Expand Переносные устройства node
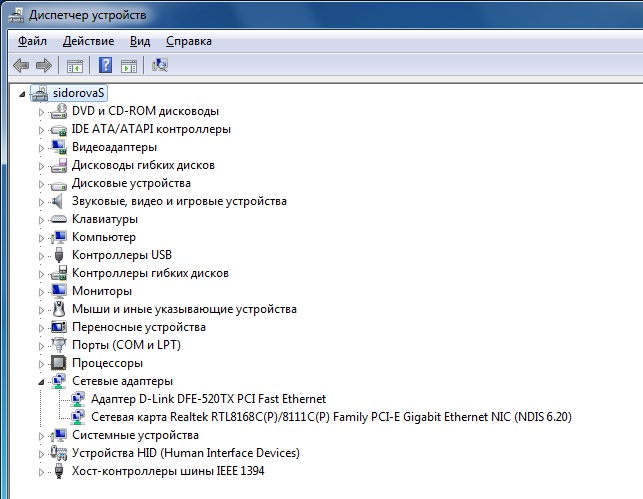Image resolution: width=643 pixels, height=499 pixels. pyautogui.click(x=41, y=328)
